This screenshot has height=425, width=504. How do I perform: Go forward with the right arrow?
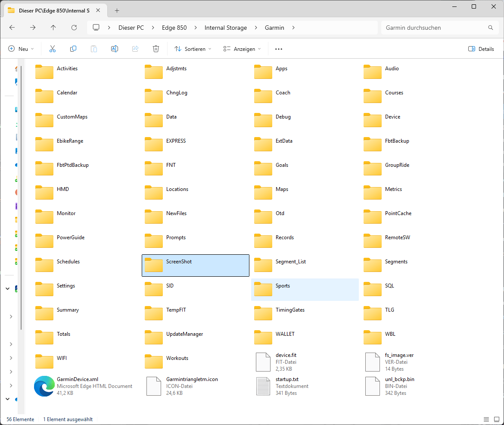(x=32, y=28)
